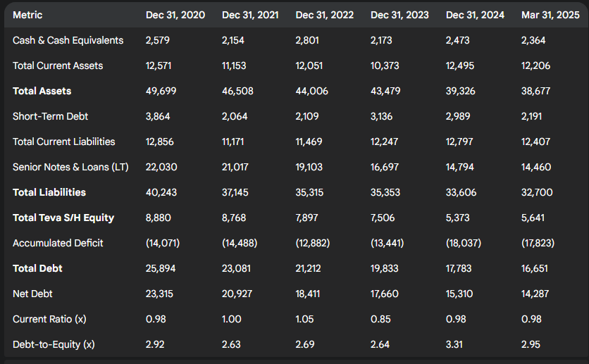Select net debt value 20,927
Screen dimensions: 589x364
(x=237, y=294)
